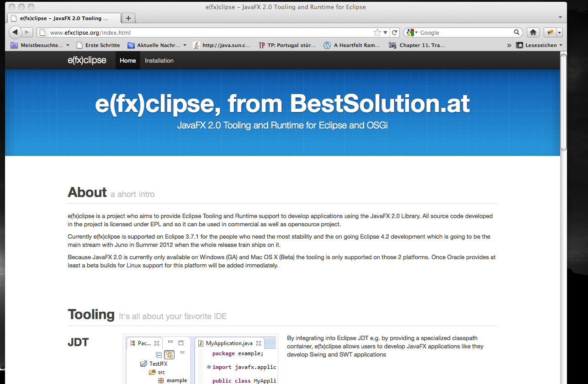Show hidden bookmarks via the overflow chevron

pyautogui.click(x=509, y=45)
